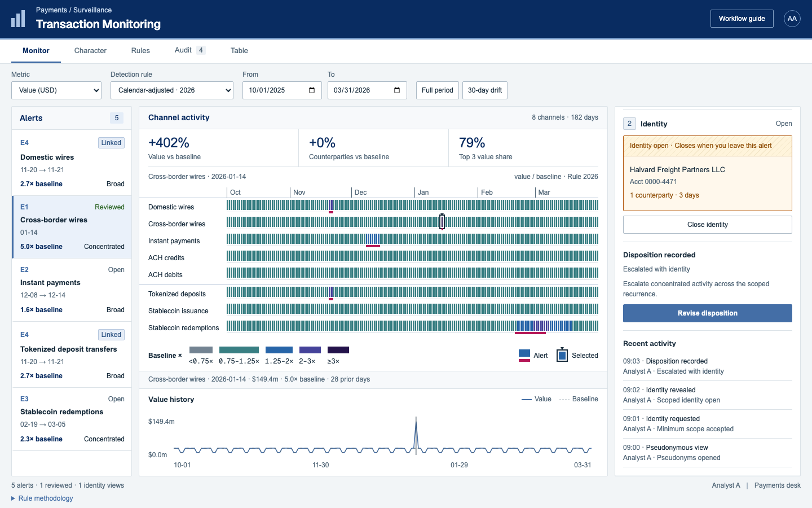
Task: Open the AA user avatar menu
Action: pos(792,19)
